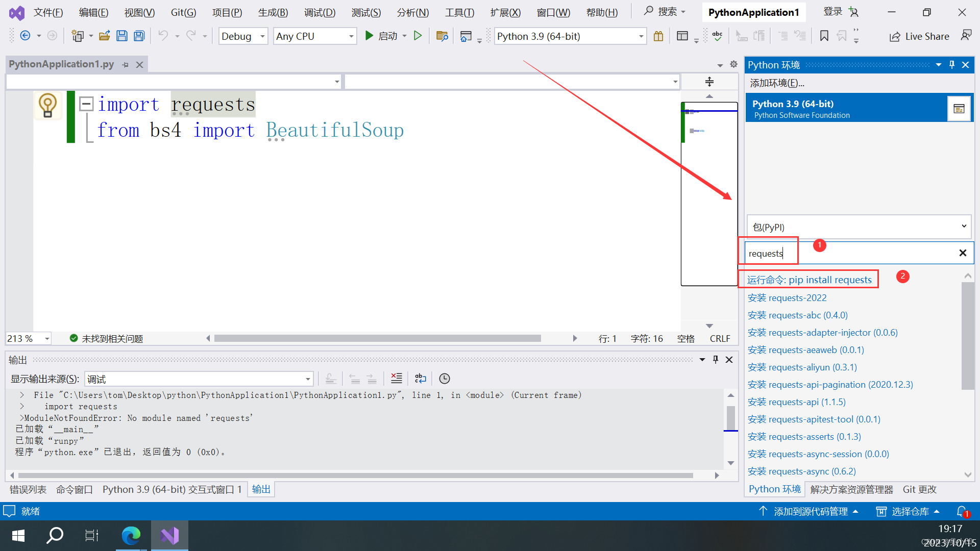Click the feedback person icon by Live Share

tap(966, 35)
